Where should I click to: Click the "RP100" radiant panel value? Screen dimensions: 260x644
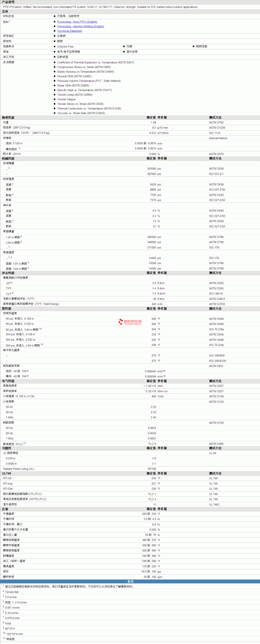click(152, 469)
